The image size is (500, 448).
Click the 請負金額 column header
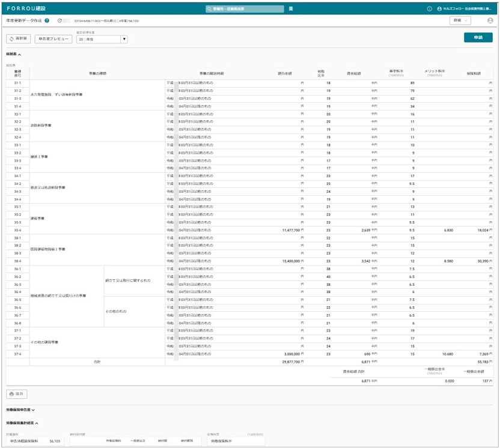coord(284,74)
